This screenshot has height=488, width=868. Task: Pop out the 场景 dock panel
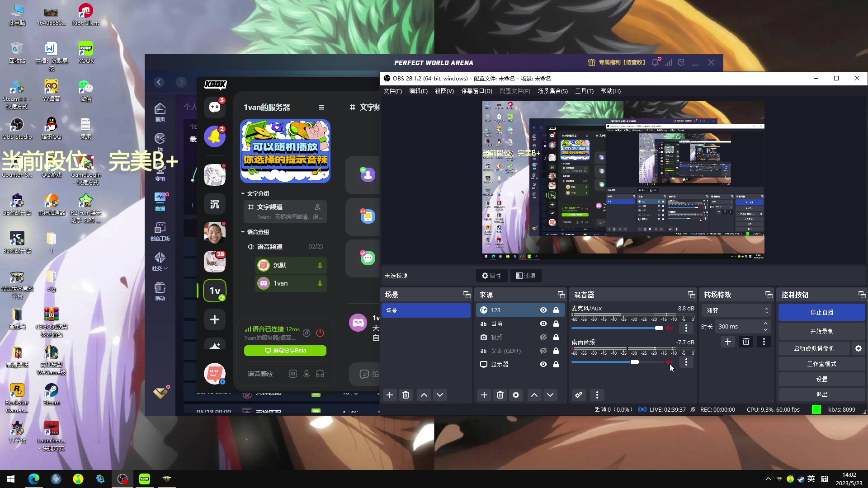(x=467, y=295)
